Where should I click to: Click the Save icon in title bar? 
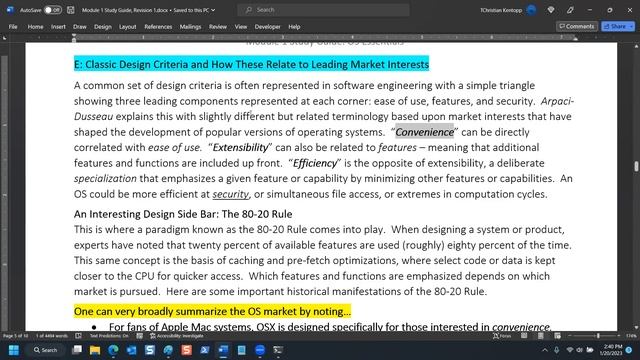[71, 10]
